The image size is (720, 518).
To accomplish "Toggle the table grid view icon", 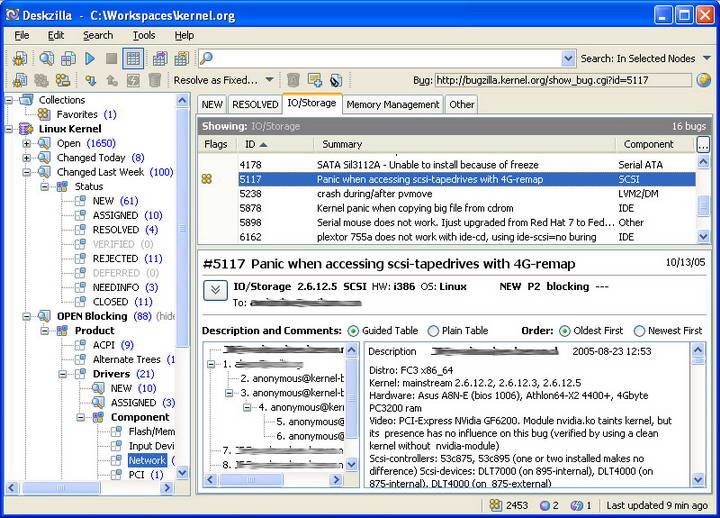I will tap(133, 59).
